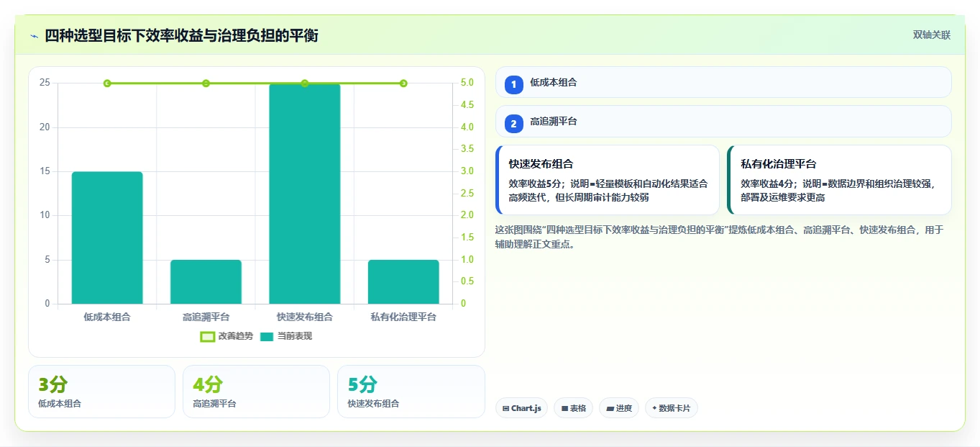Click the 高追溯平台 caption under 4分
The height and width of the screenshot is (447, 980).
click(214, 404)
